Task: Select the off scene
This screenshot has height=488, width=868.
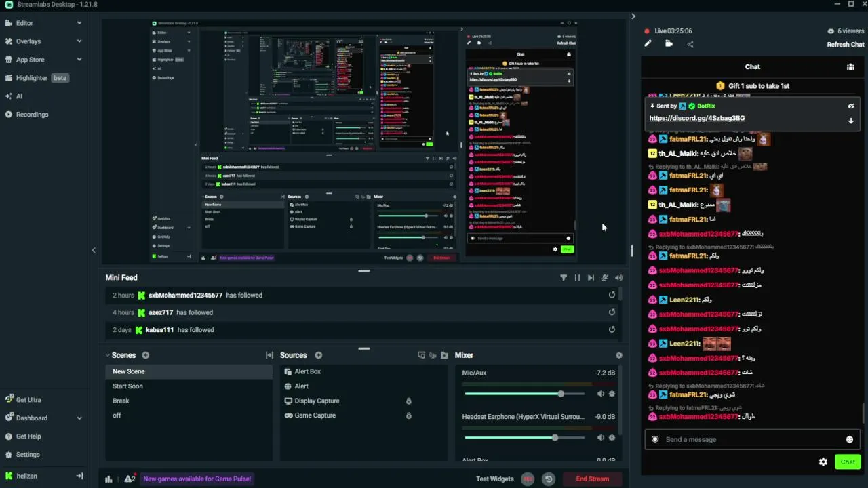Action: (189, 415)
